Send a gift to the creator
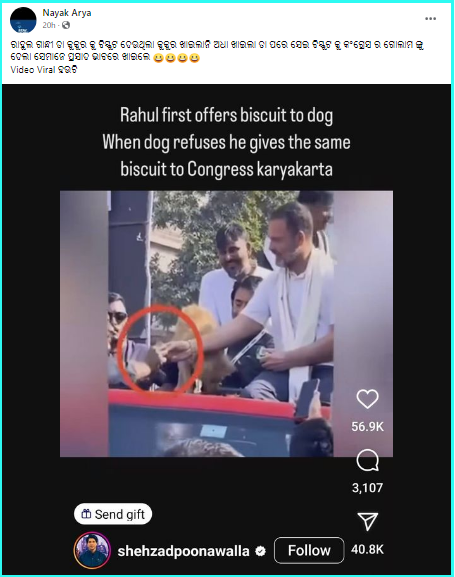The width and height of the screenshot is (455, 577). 113,514
